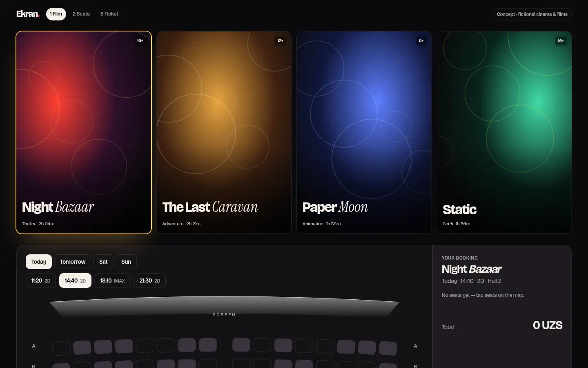Choose Tomorrow for the showing date
Viewport: 588px width, 368px height.
pos(73,262)
